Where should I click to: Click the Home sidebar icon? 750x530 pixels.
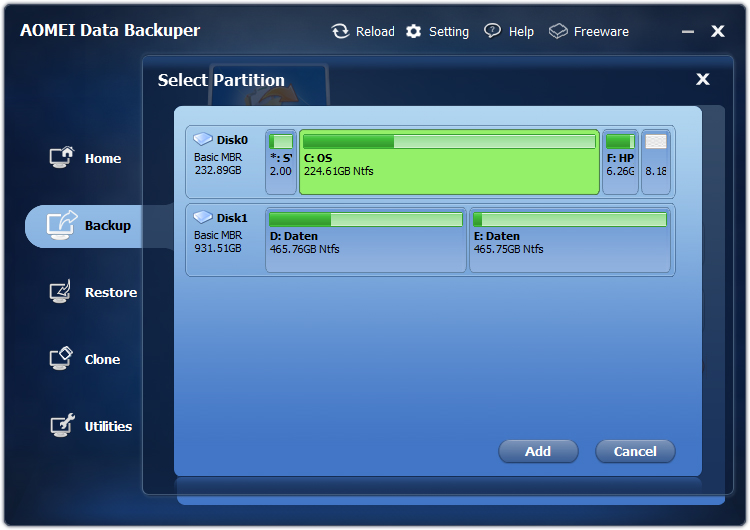pos(62,157)
